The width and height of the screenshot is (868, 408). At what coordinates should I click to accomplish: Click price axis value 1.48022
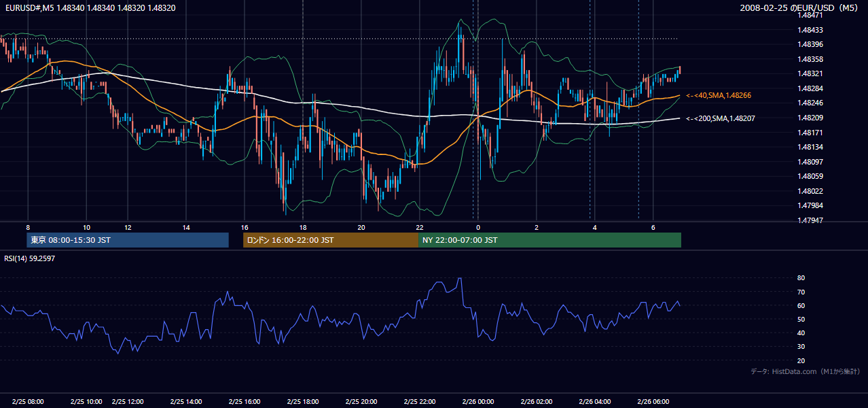click(x=810, y=190)
